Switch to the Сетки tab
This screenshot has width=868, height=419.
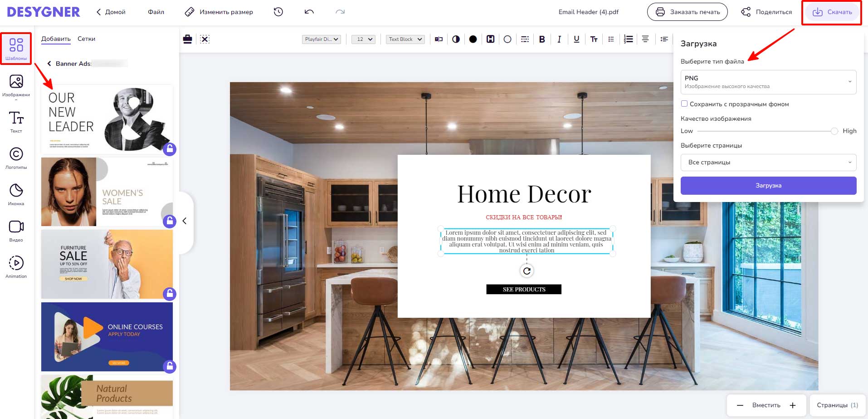click(x=86, y=39)
